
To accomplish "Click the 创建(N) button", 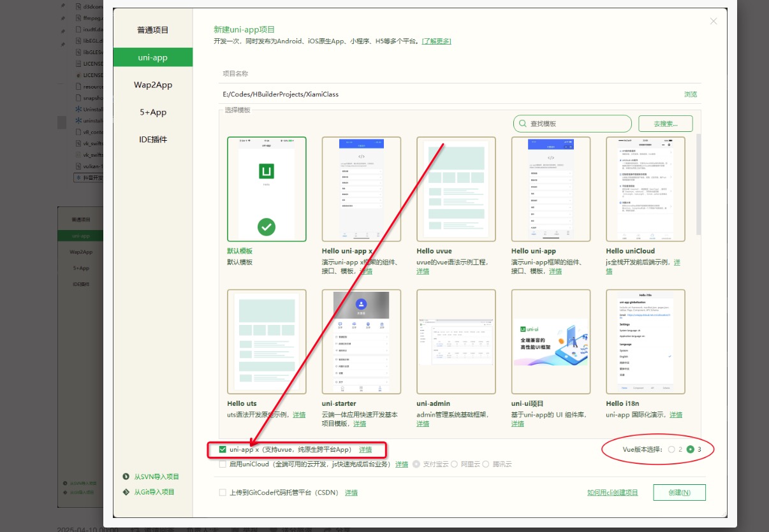I will coord(680,492).
